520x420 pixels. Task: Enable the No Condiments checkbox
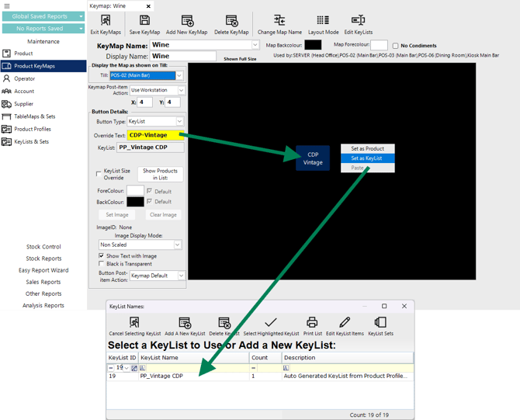[396, 46]
